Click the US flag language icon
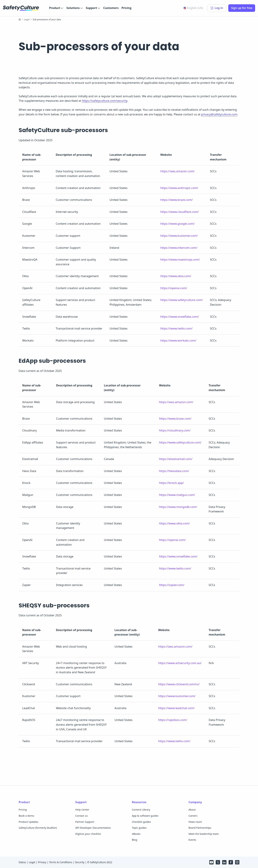The width and height of the screenshot is (258, 868). click(x=185, y=8)
